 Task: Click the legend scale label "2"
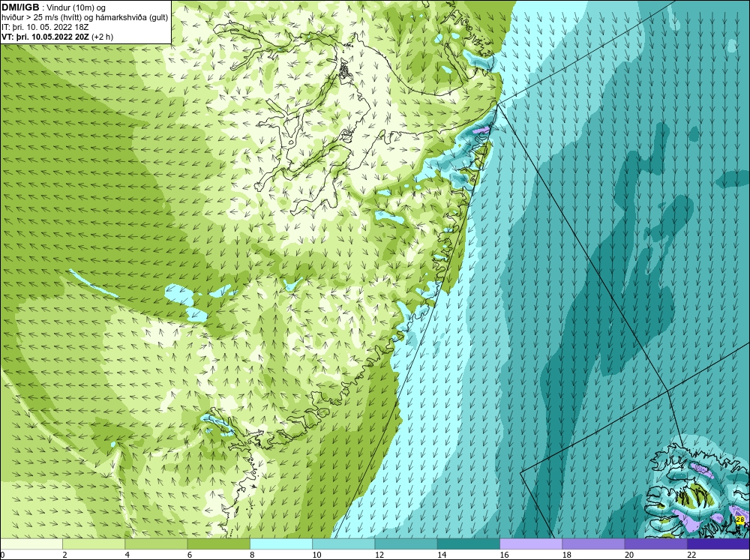click(x=64, y=555)
